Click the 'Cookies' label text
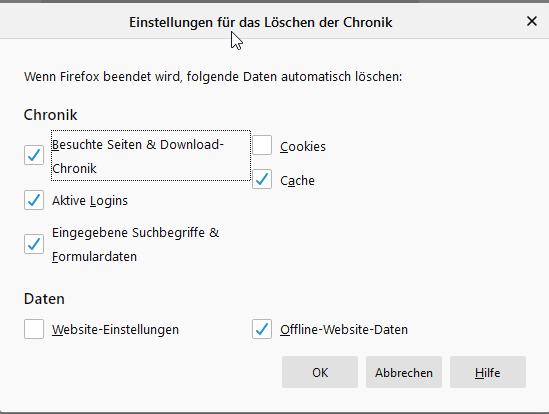Viewport: 549px width, 414px height. tap(303, 146)
